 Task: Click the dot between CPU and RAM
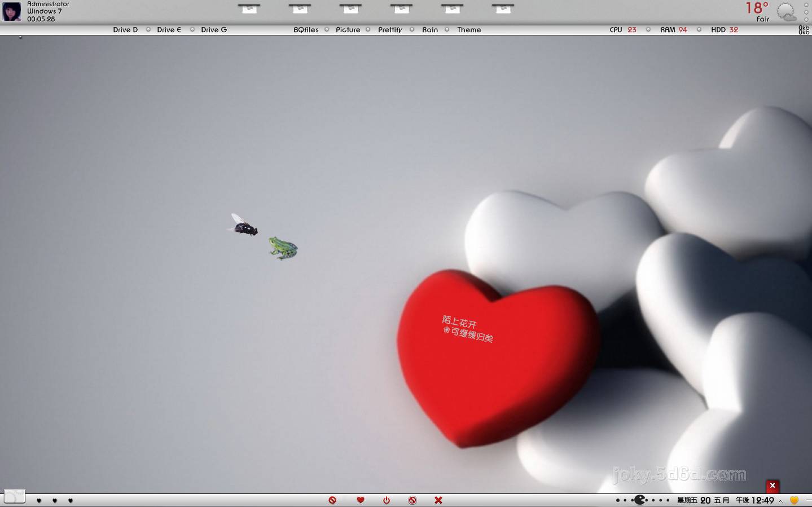point(648,29)
